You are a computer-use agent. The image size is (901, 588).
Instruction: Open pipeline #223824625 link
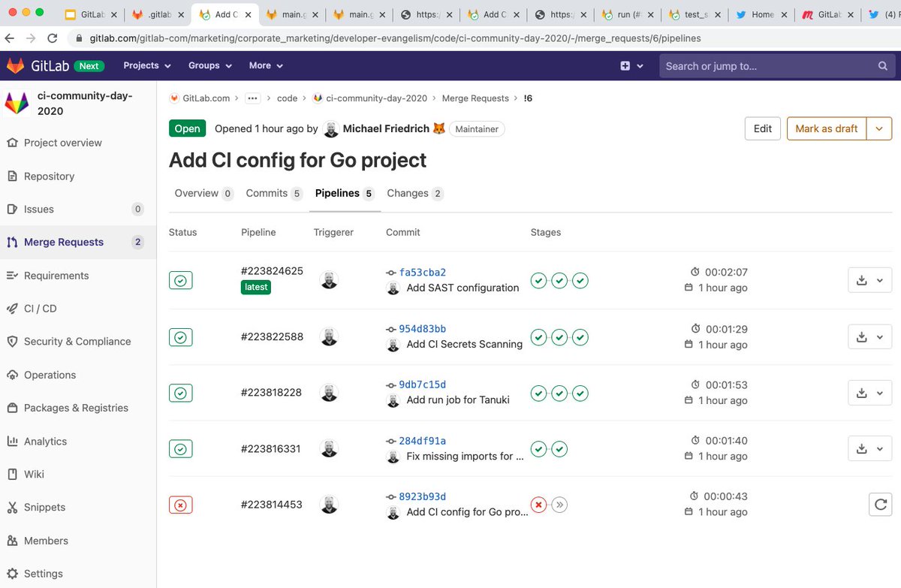[272, 271]
